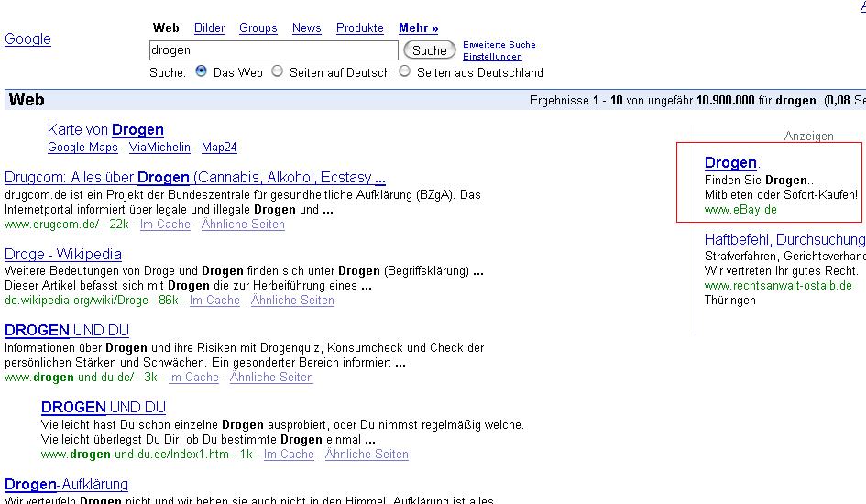Open Ähnliche Seiten for drogen-und-du.de/ 3k result

271,377
